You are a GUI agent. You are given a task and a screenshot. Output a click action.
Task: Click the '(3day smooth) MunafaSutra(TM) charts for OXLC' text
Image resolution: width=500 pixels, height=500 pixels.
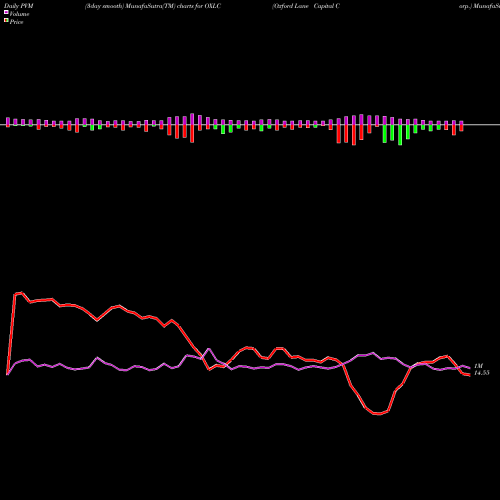[x=153, y=6]
